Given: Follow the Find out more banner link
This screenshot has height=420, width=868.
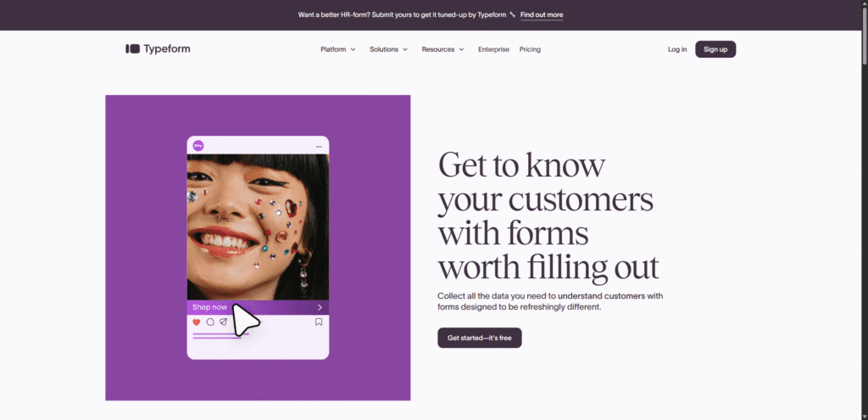Looking at the screenshot, I should pyautogui.click(x=542, y=15).
